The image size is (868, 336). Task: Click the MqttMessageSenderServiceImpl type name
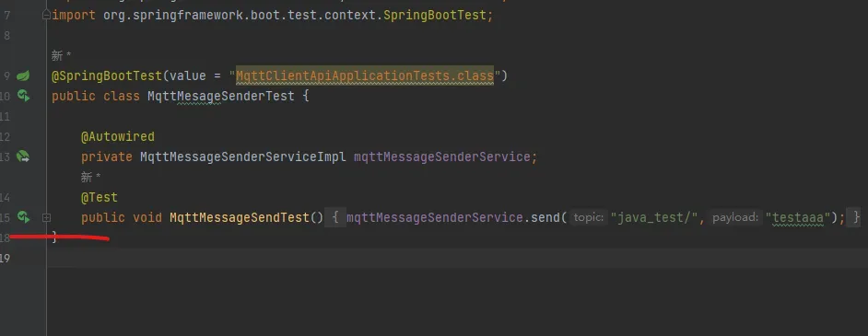243,156
